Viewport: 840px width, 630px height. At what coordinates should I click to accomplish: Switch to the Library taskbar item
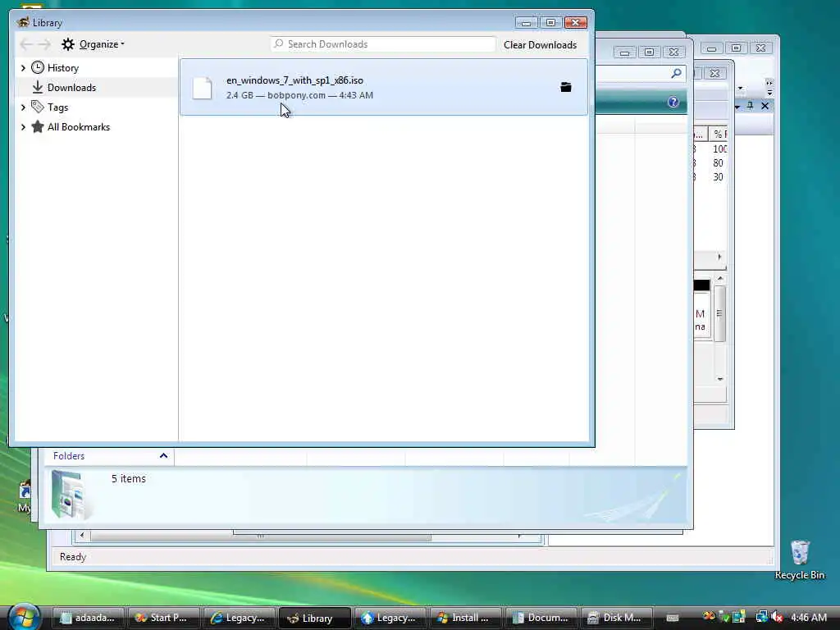pos(315,618)
